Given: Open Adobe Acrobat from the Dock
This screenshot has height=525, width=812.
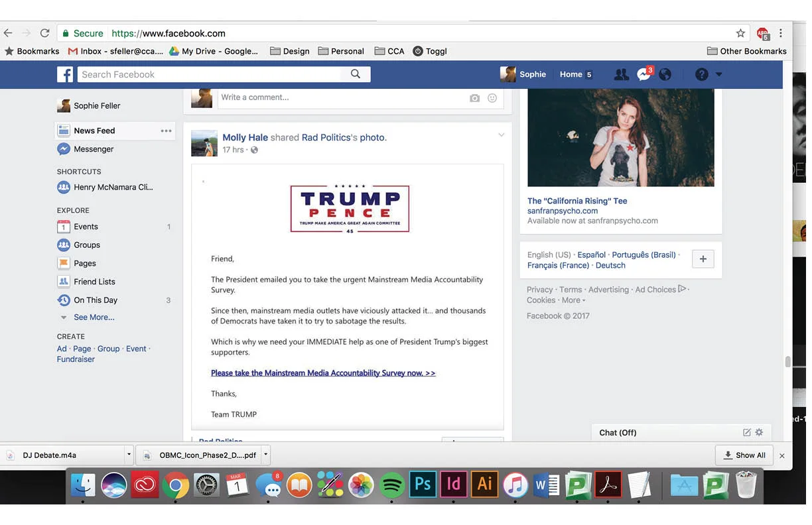Looking at the screenshot, I should click(608, 485).
